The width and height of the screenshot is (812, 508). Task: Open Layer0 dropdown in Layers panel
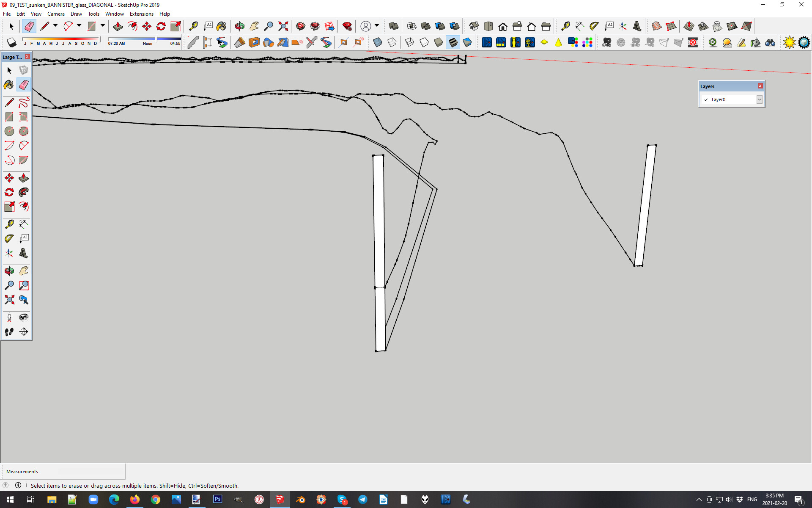coord(759,99)
